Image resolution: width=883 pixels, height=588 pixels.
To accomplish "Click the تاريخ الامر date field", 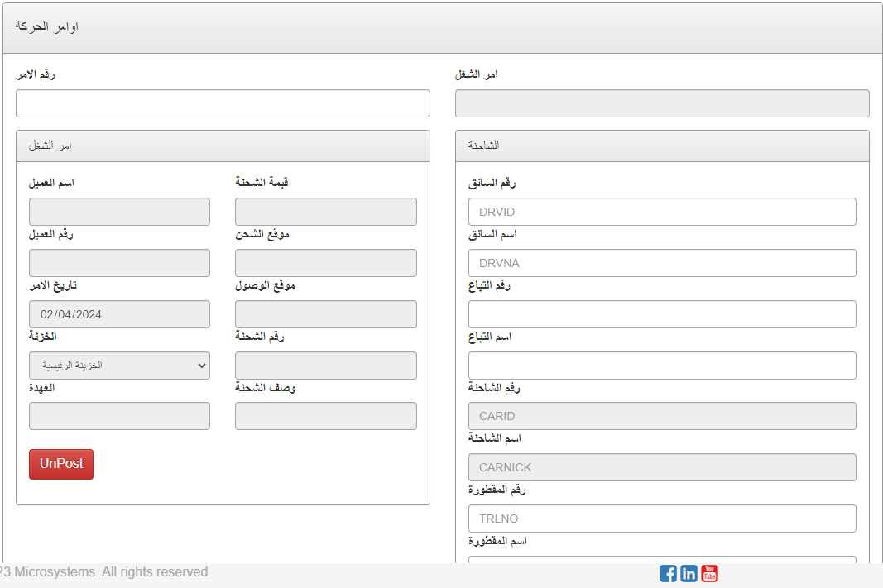I will pyautogui.click(x=119, y=314).
